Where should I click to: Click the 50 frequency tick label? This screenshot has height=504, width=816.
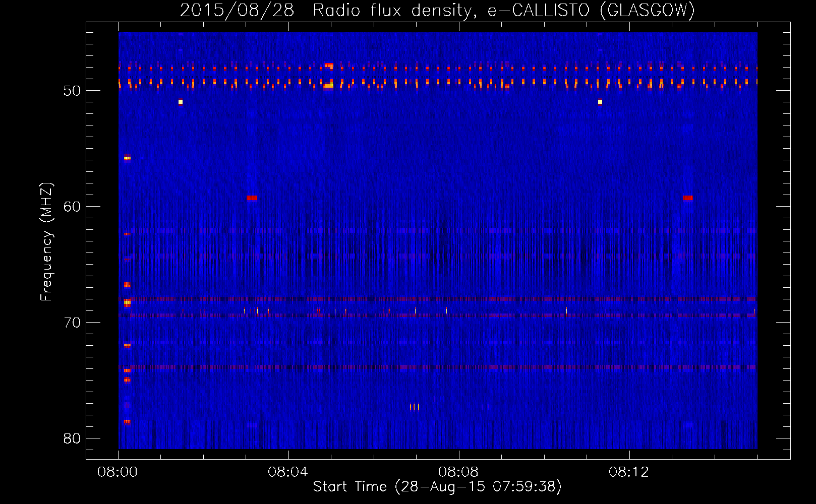(x=72, y=91)
